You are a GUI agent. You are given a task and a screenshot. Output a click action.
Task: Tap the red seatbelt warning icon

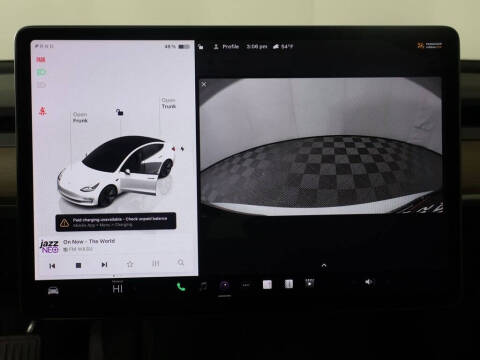pos(42,111)
